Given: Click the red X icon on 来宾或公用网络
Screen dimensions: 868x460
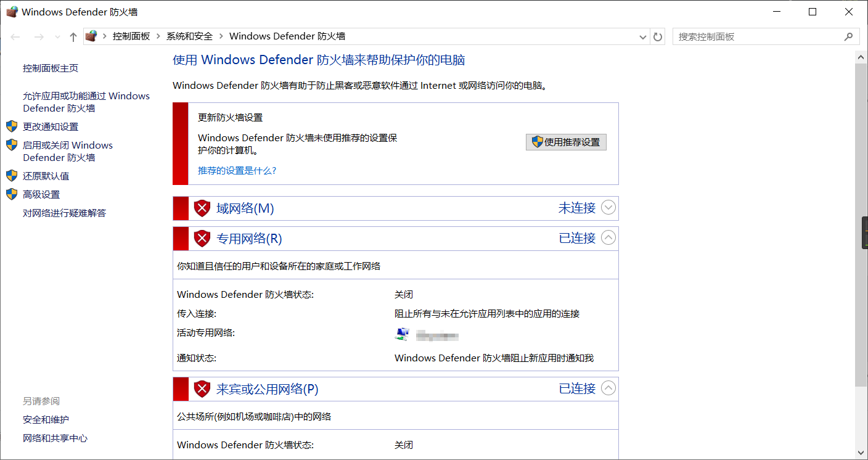Looking at the screenshot, I should coord(202,388).
